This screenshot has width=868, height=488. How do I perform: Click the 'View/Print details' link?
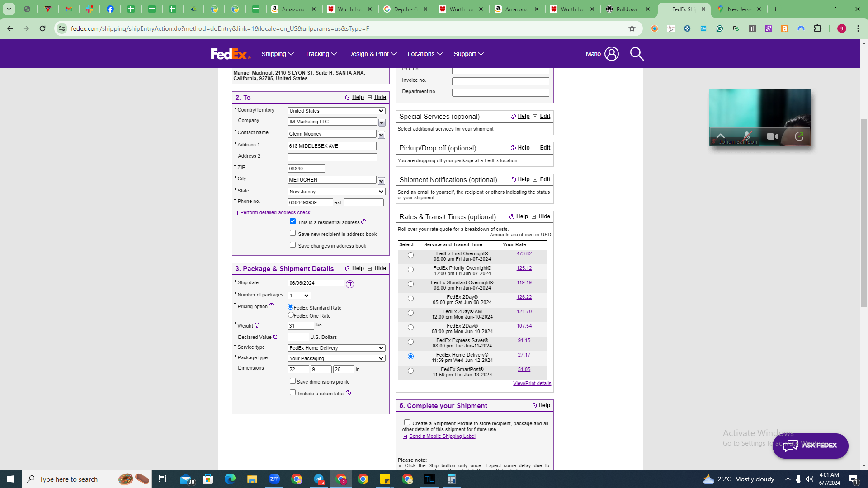click(x=532, y=383)
